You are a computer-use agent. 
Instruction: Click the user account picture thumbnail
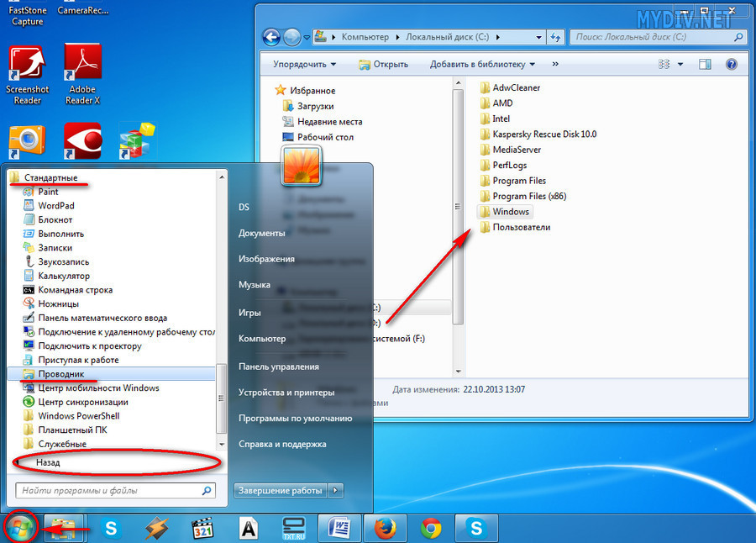click(x=301, y=166)
